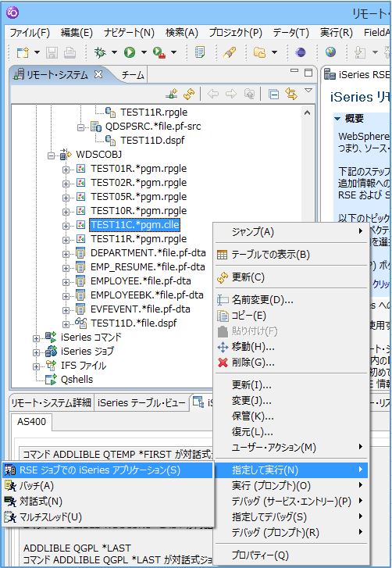
Task: Collapse the QDSPSRC.*file.pf-src node
Action: click(x=80, y=127)
